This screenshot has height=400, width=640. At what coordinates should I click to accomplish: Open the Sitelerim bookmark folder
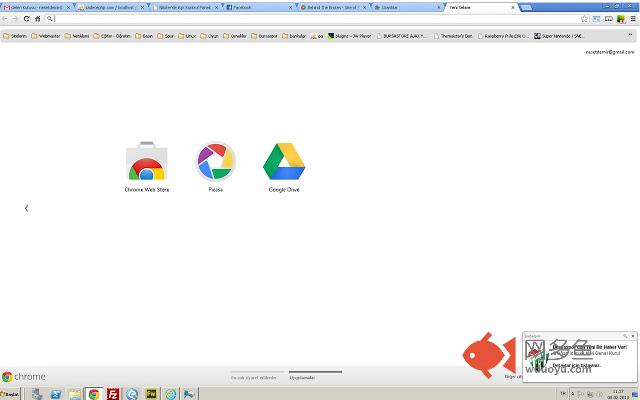point(15,36)
